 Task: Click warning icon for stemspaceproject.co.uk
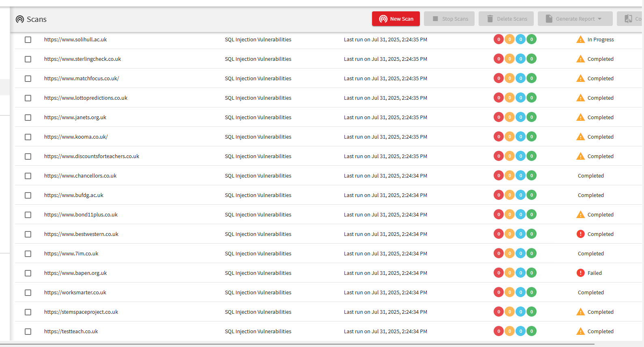(580, 312)
